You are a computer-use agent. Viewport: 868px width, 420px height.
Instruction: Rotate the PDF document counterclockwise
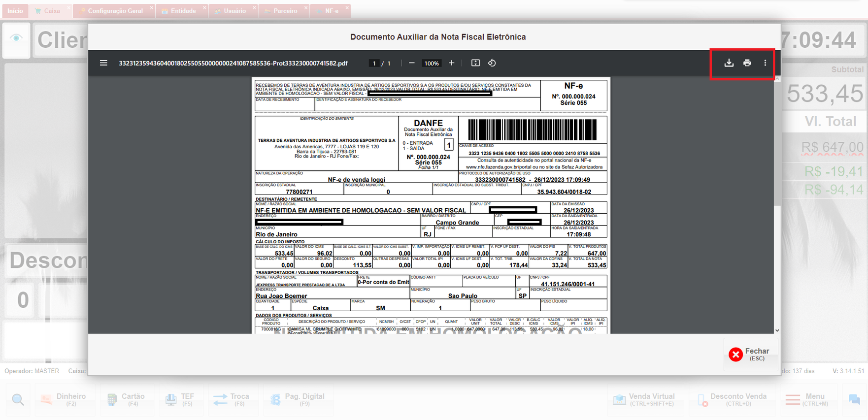[492, 63]
